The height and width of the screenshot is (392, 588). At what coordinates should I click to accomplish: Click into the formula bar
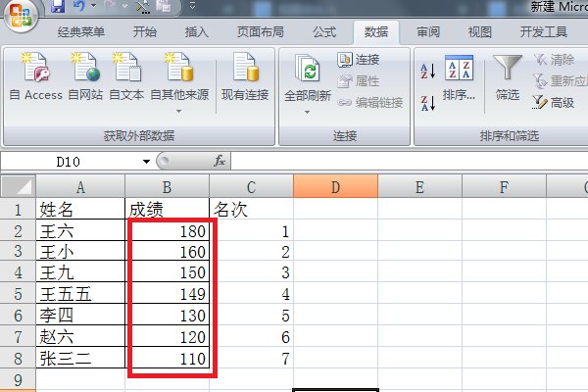click(409, 162)
